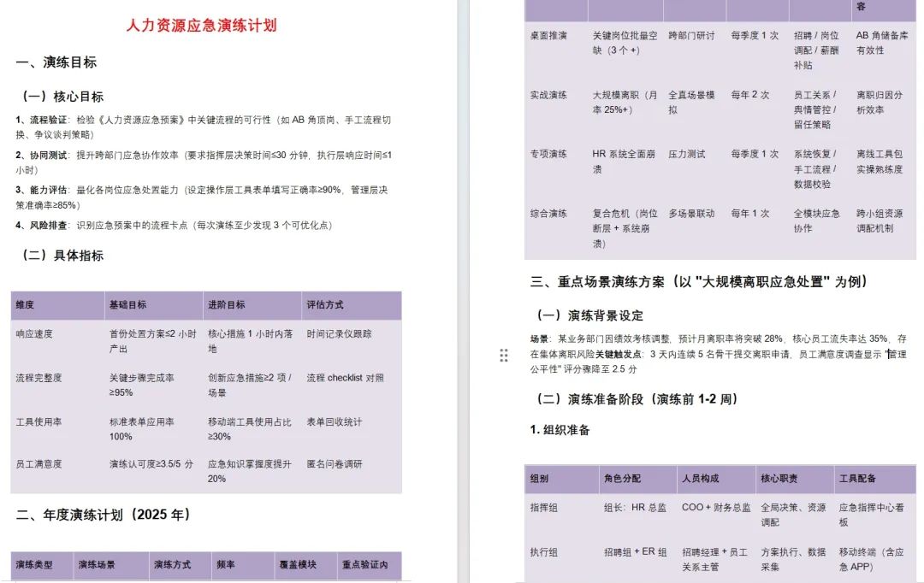This screenshot has height=583, width=924.
Task: Click the bold text 关键触发点
Action: (x=619, y=355)
